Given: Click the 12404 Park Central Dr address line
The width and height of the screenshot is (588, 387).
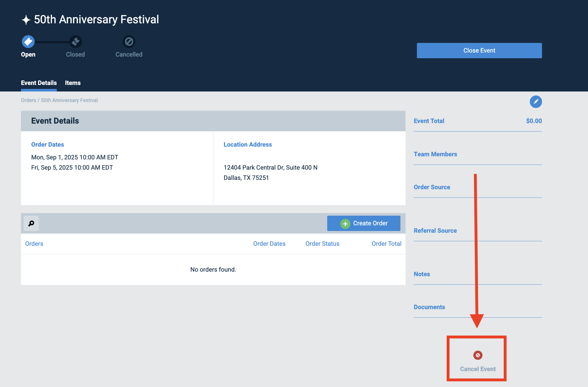Looking at the screenshot, I should [x=270, y=168].
